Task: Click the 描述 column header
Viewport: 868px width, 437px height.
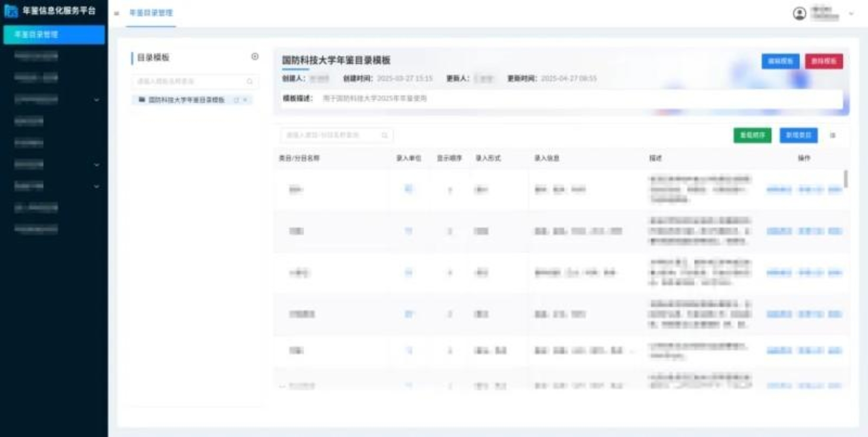Action: coord(655,158)
